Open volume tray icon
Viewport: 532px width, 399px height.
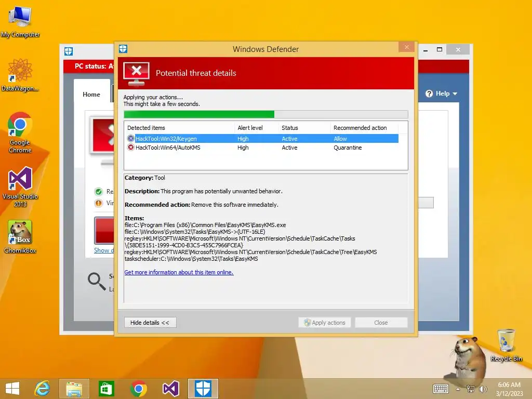(483, 389)
